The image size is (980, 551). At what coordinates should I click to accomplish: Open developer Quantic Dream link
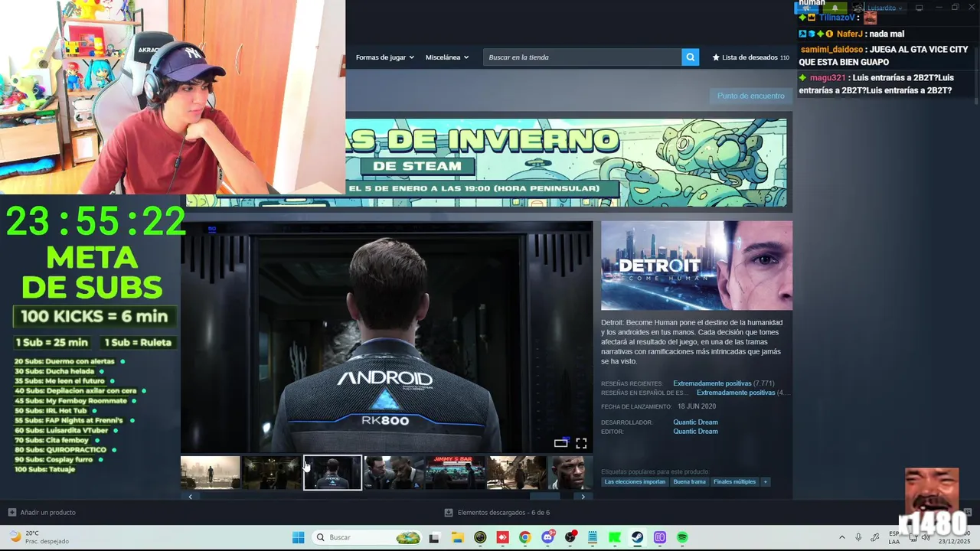(695, 422)
